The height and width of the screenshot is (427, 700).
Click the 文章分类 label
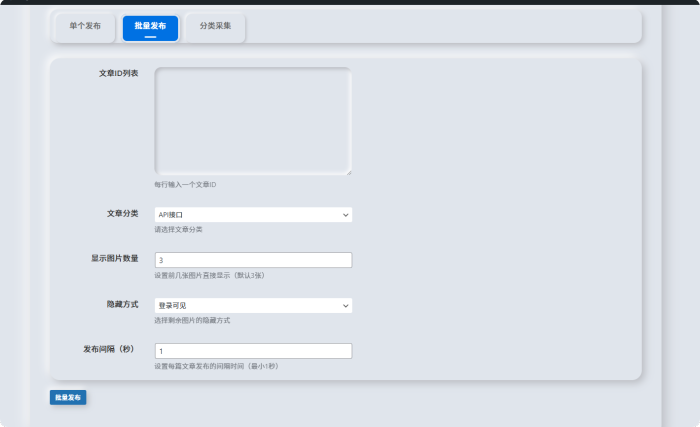[x=122, y=214]
